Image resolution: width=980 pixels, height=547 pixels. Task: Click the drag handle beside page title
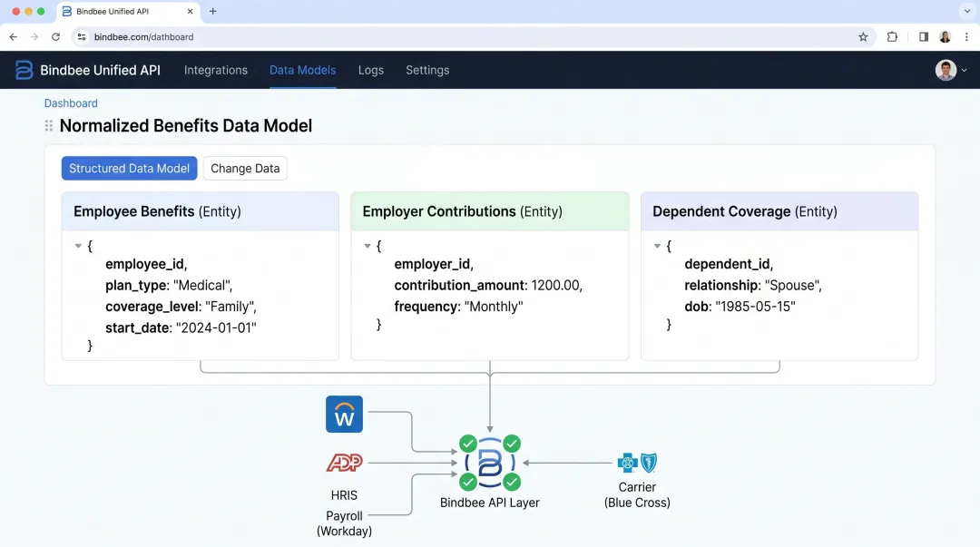(49, 126)
